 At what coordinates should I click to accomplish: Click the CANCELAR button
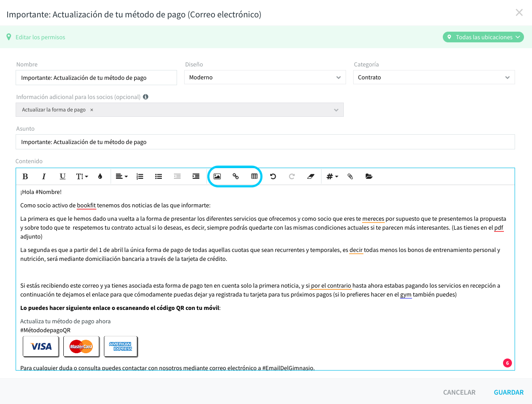tap(459, 392)
